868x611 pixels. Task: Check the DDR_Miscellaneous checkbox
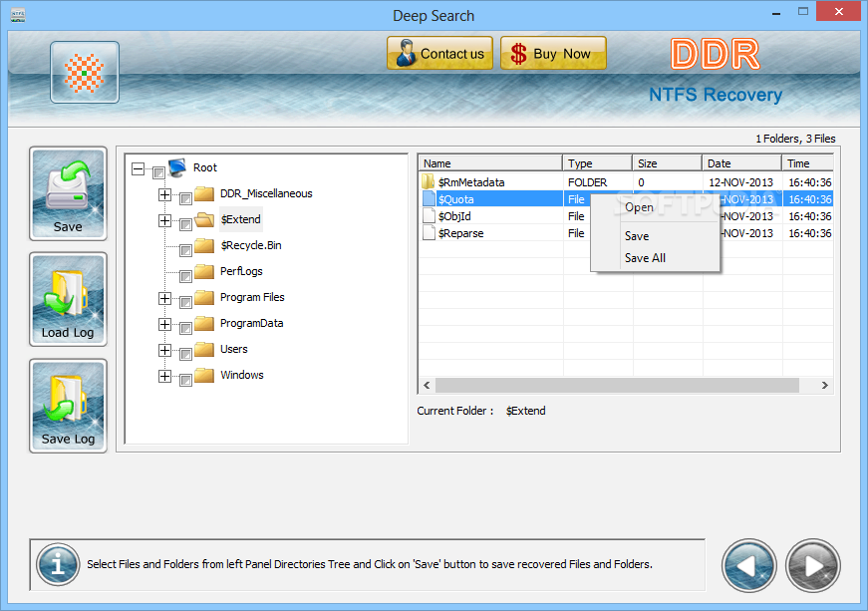tap(186, 198)
